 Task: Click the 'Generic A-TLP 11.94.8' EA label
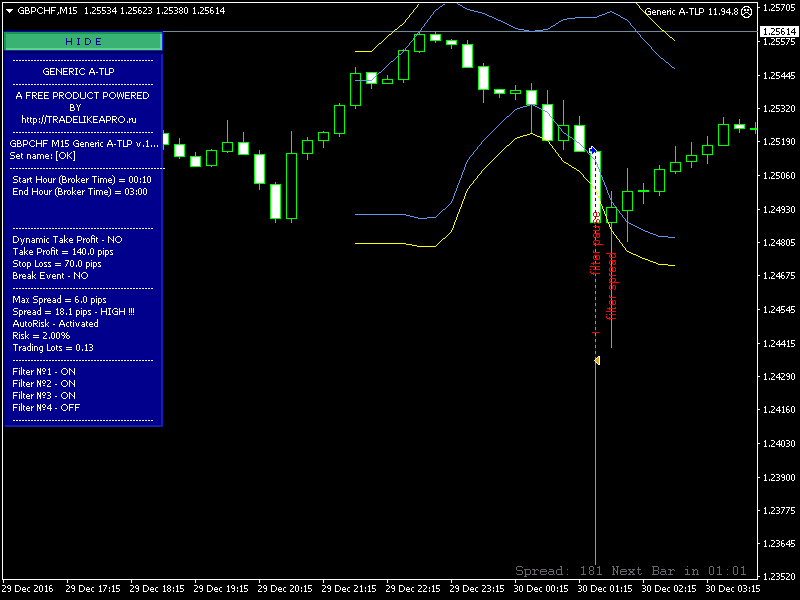[691, 11]
